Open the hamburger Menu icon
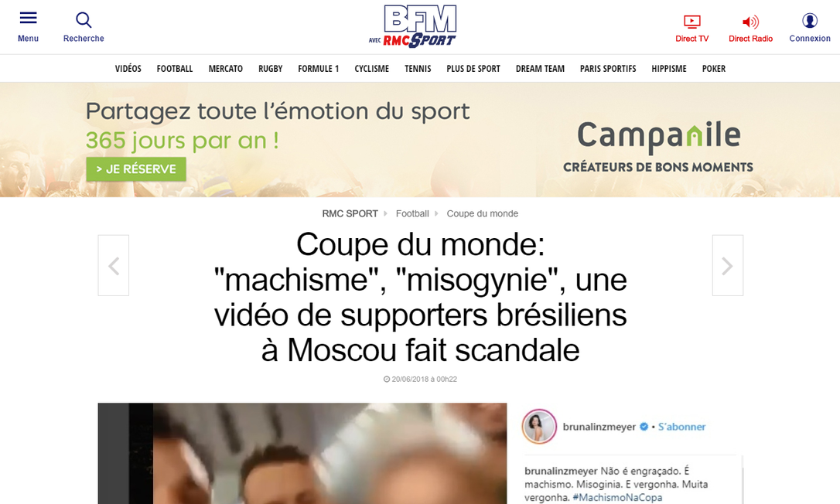 (x=29, y=18)
